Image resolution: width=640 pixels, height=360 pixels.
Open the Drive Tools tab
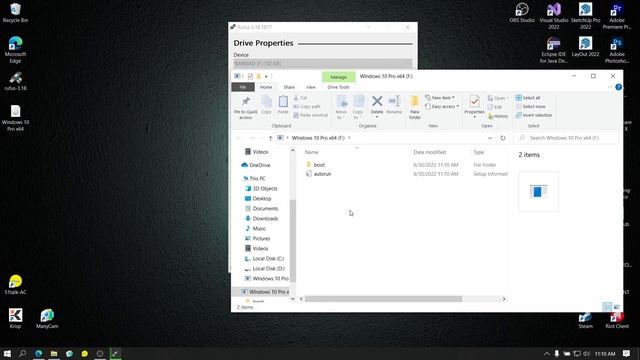pyautogui.click(x=338, y=87)
